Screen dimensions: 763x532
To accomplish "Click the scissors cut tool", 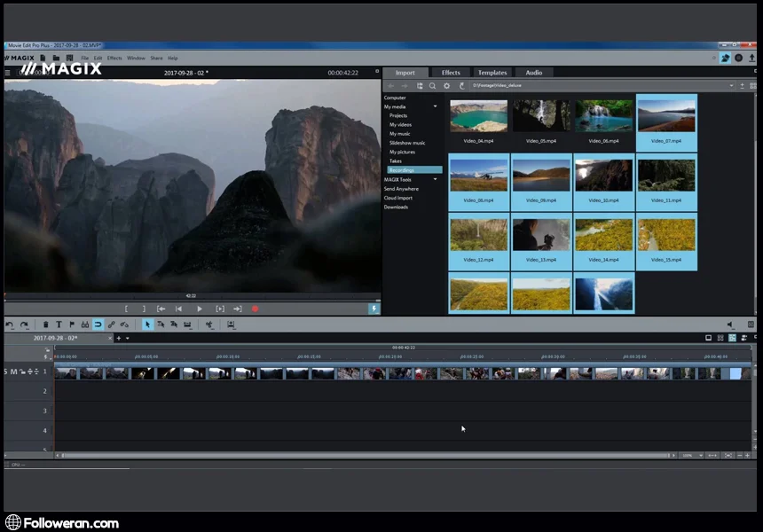I will click(208, 325).
